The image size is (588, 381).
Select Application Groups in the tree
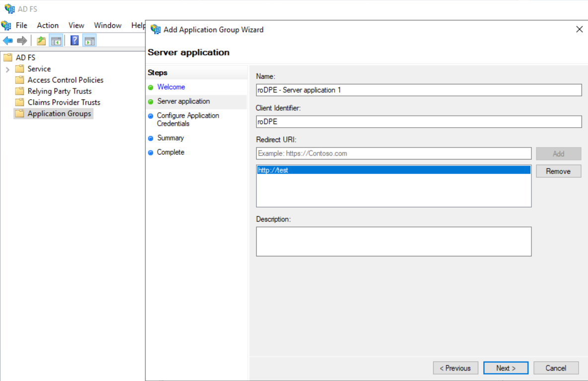59,114
